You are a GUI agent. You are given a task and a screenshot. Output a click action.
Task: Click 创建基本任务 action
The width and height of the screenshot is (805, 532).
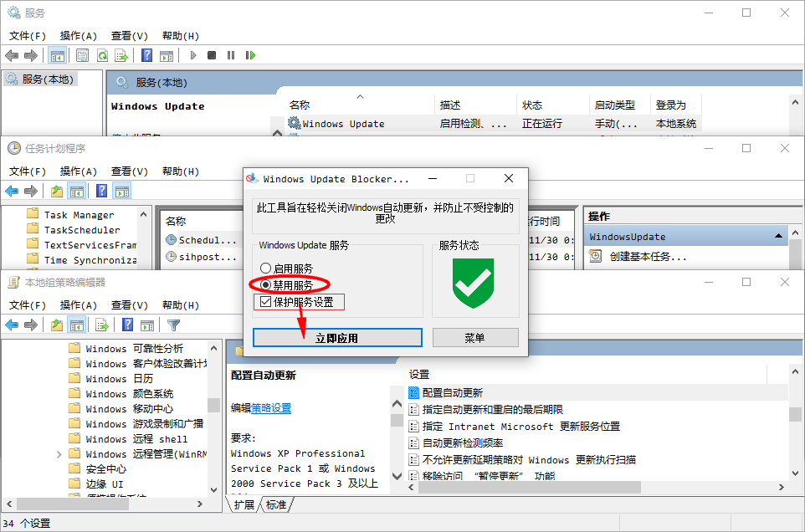[x=648, y=257]
